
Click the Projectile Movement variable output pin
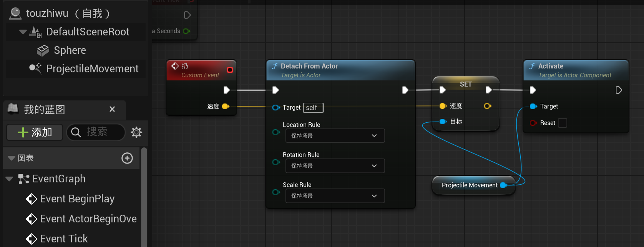click(x=503, y=185)
